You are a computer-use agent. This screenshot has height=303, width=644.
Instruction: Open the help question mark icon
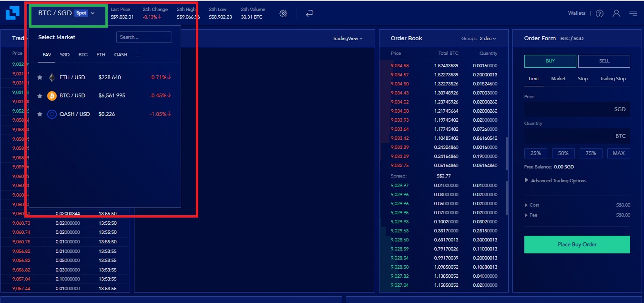(600, 13)
